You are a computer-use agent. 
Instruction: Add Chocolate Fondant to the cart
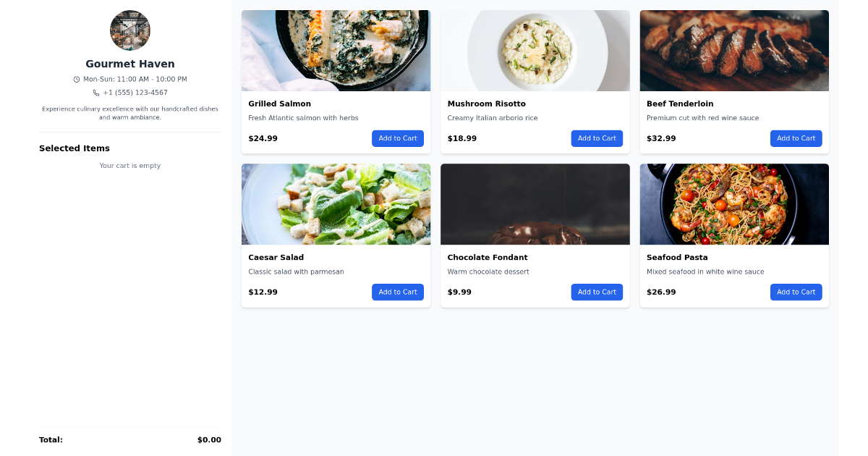point(597,292)
